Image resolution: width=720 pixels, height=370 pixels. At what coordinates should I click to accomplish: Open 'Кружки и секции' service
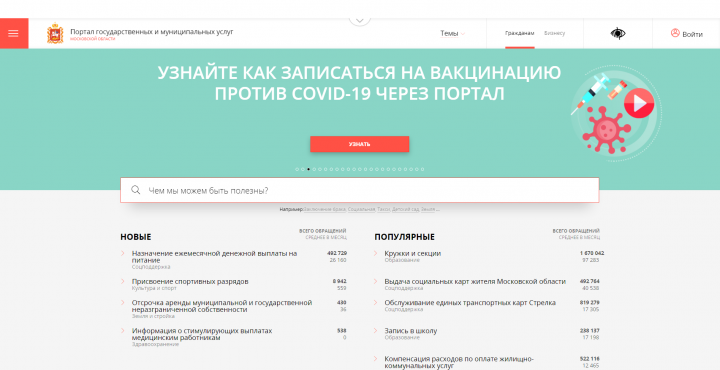coord(413,253)
